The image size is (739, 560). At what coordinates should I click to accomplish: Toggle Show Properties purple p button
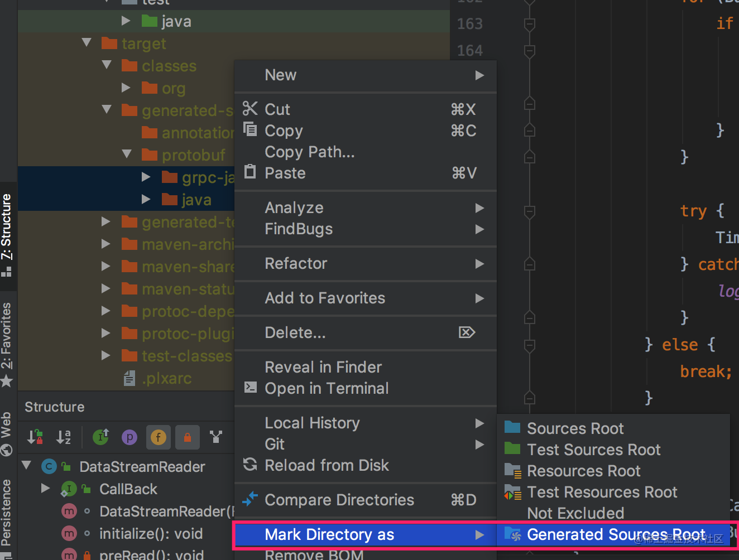click(x=129, y=437)
